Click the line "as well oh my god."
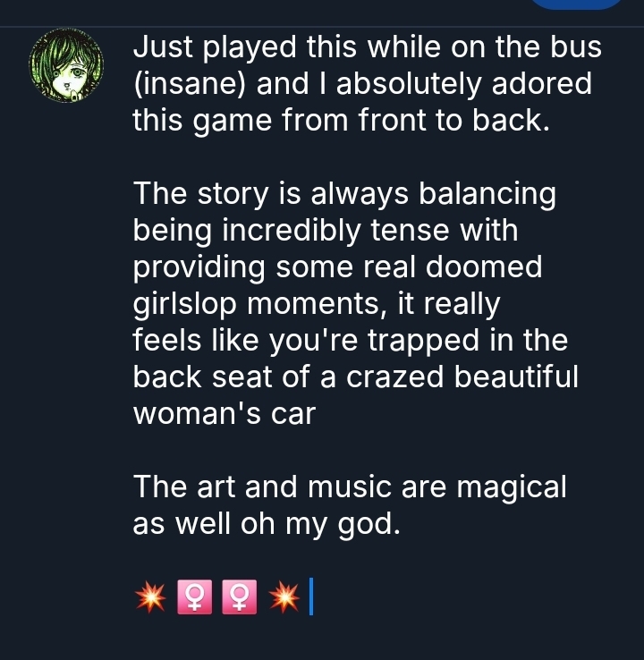The height and width of the screenshot is (660, 644). pos(267,525)
